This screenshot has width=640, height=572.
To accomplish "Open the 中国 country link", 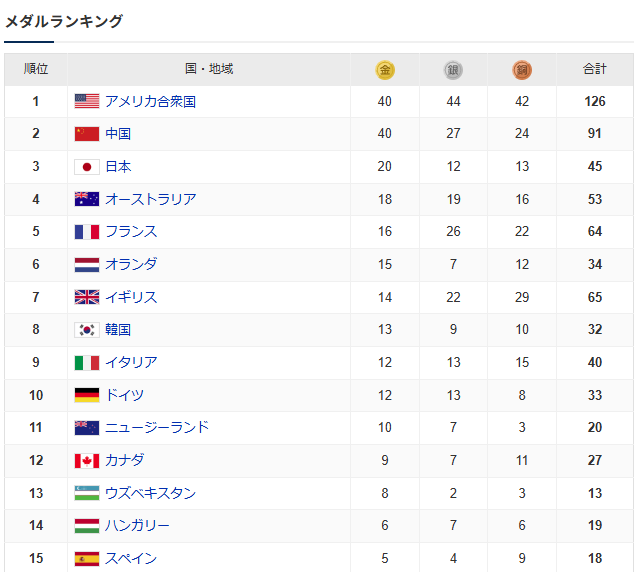I will (x=118, y=134).
